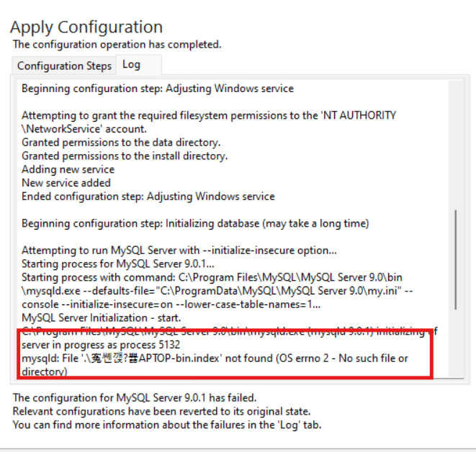Click 'Granted permissions to the install directory.' line

click(x=125, y=156)
